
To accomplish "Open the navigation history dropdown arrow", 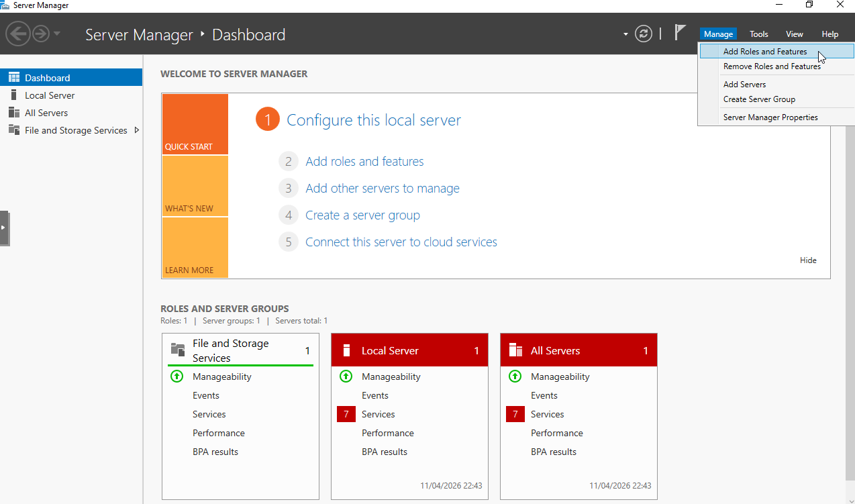I will 57,34.
